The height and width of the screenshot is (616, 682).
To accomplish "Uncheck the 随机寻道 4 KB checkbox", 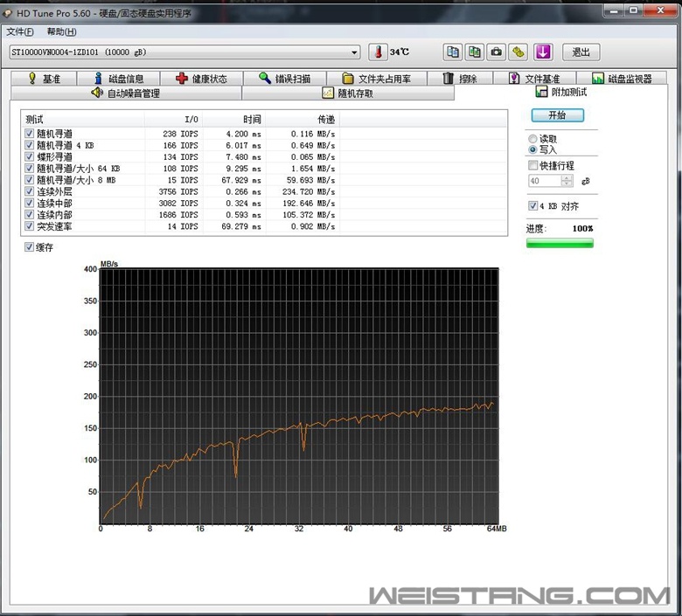I will (29, 145).
